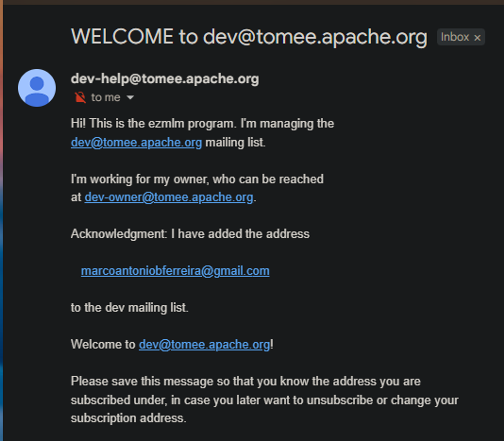Click the email subject heading WELCOME

(x=249, y=37)
